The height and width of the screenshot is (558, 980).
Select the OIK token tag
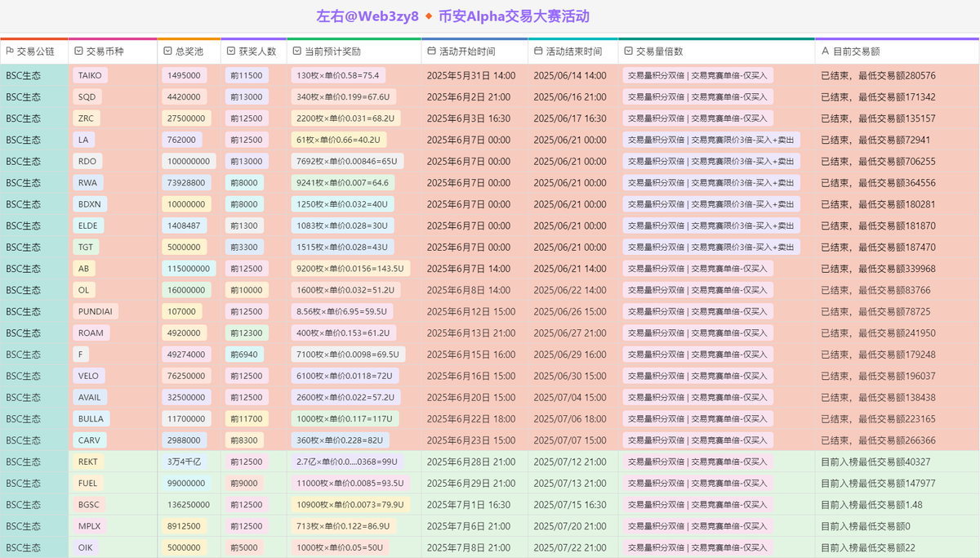85,547
